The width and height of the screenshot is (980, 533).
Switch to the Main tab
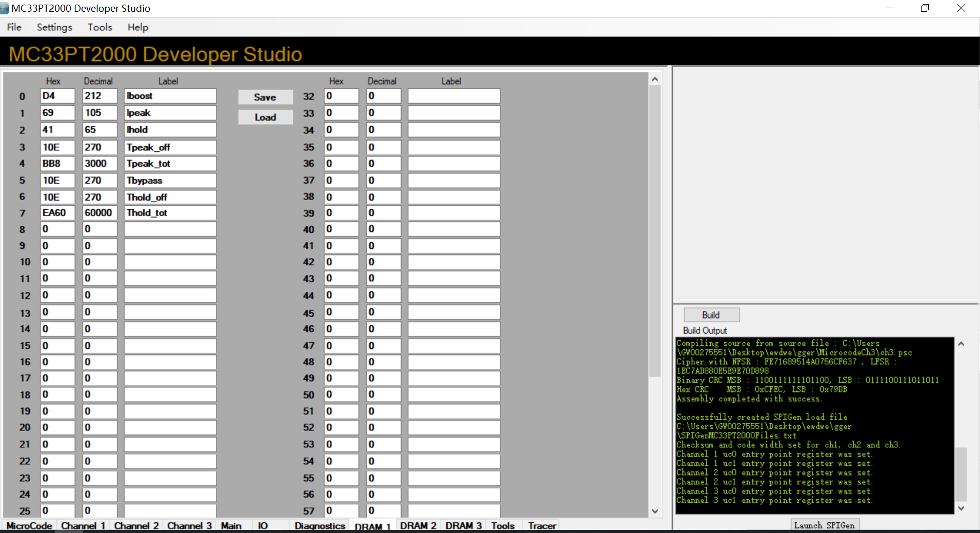pos(231,526)
